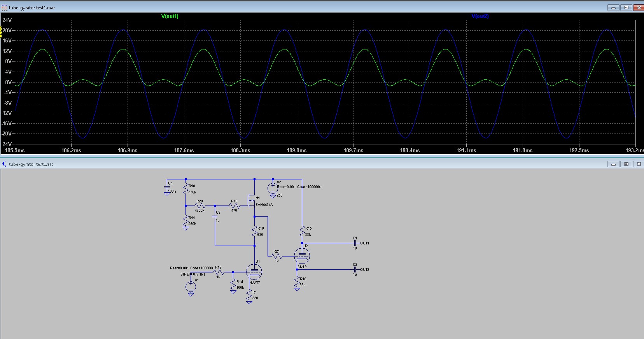Click the 6N1P tube model text
Image resolution: width=644 pixels, height=339 pixels.
pos(302,267)
